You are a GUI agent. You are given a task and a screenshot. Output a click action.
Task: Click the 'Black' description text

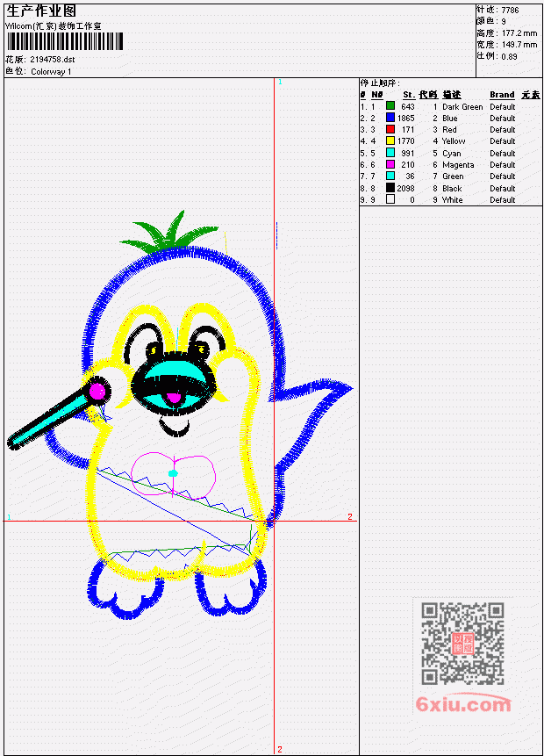(x=452, y=189)
